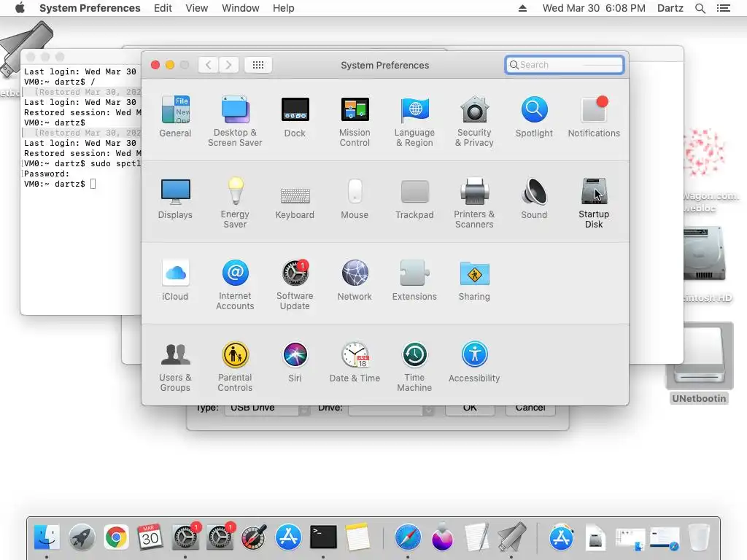Open Desktop & Screen Saver preferences
Image resolution: width=747 pixels, height=560 pixels.
click(x=235, y=121)
